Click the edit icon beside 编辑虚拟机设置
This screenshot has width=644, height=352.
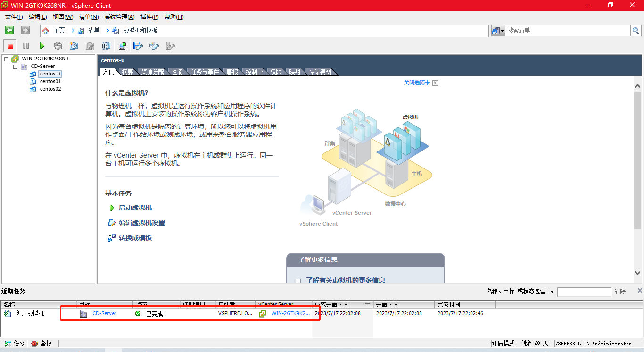pos(112,223)
